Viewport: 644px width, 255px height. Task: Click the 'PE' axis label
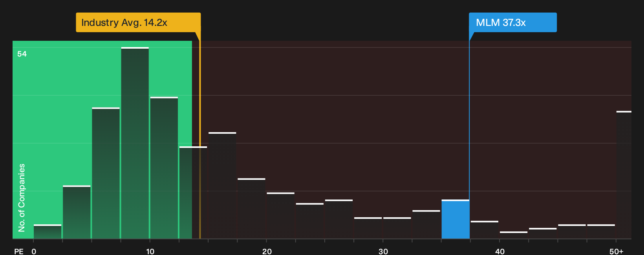[19, 251]
